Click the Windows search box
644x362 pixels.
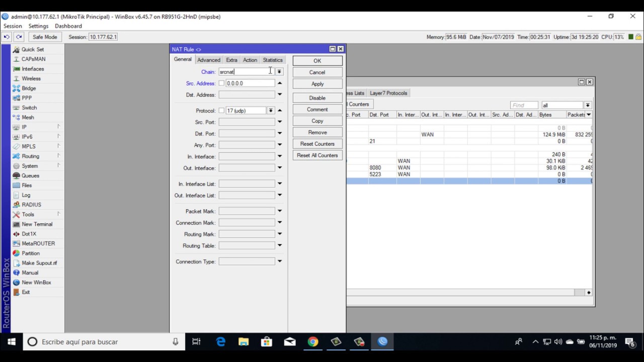point(104,342)
